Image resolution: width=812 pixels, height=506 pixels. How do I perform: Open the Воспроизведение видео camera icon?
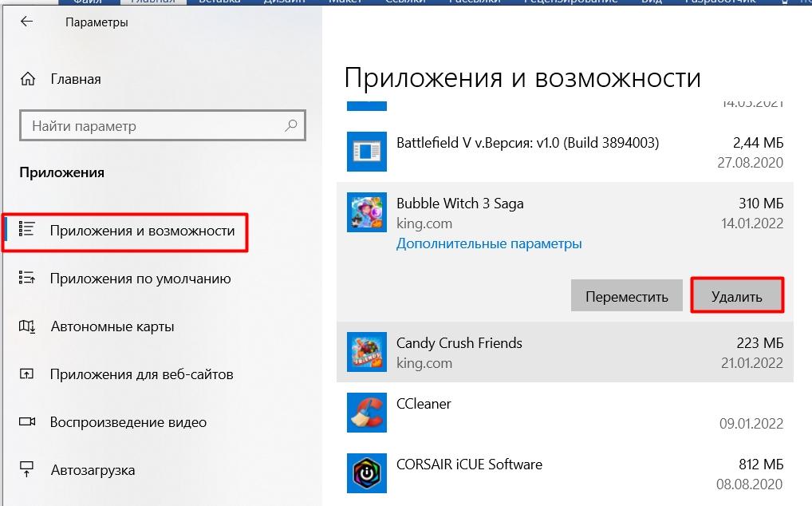[27, 421]
